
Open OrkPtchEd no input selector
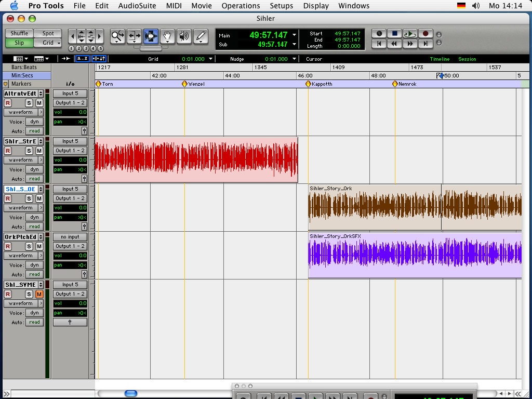click(x=70, y=237)
